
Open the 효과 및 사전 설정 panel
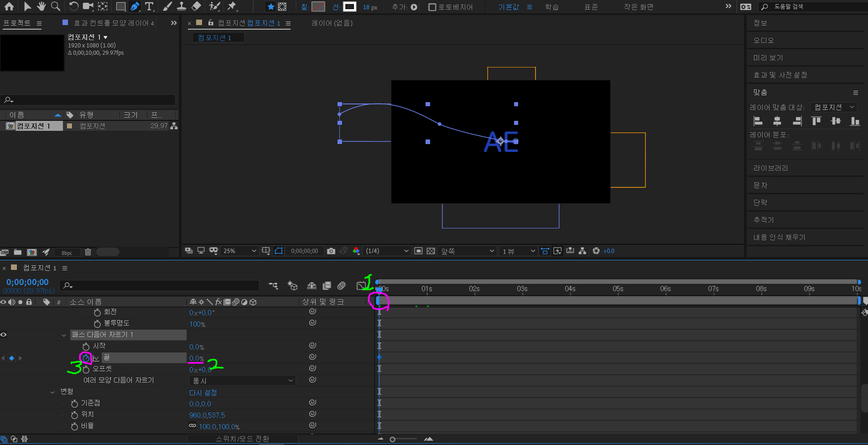tap(780, 75)
